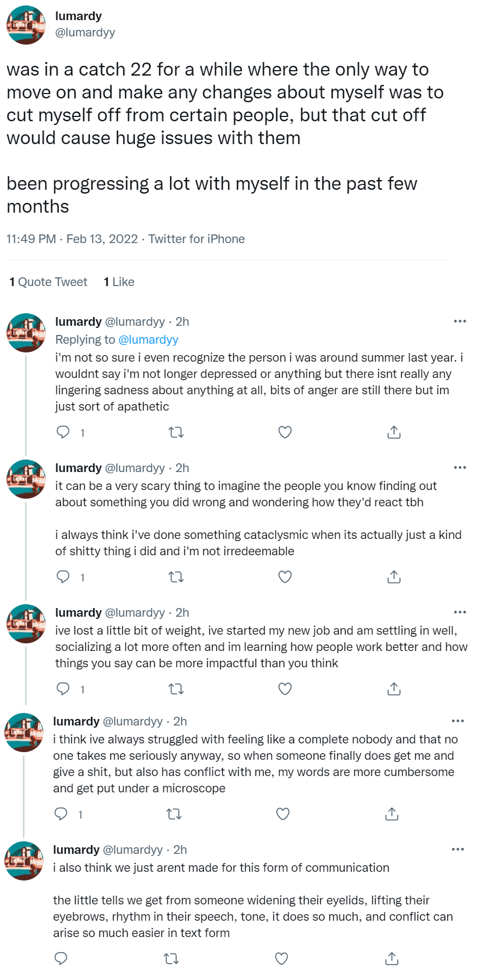
Task: Open more options on 'summer last year' reply
Action: coord(460,321)
